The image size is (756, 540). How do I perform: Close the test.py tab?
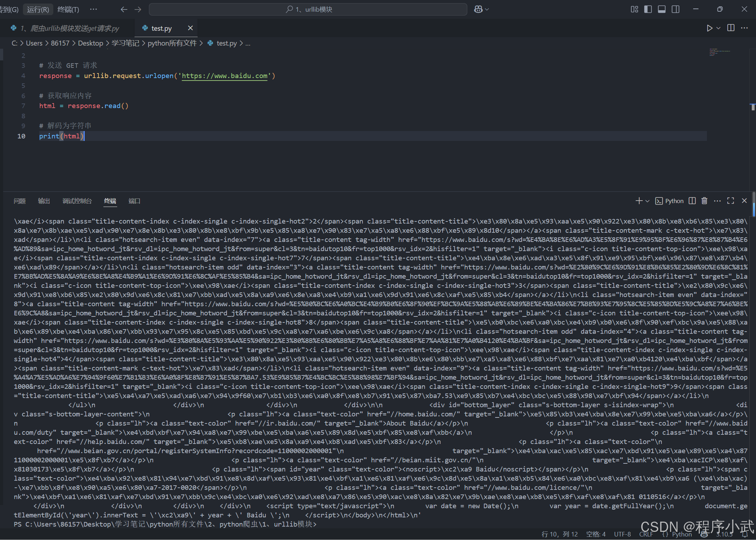click(x=190, y=28)
